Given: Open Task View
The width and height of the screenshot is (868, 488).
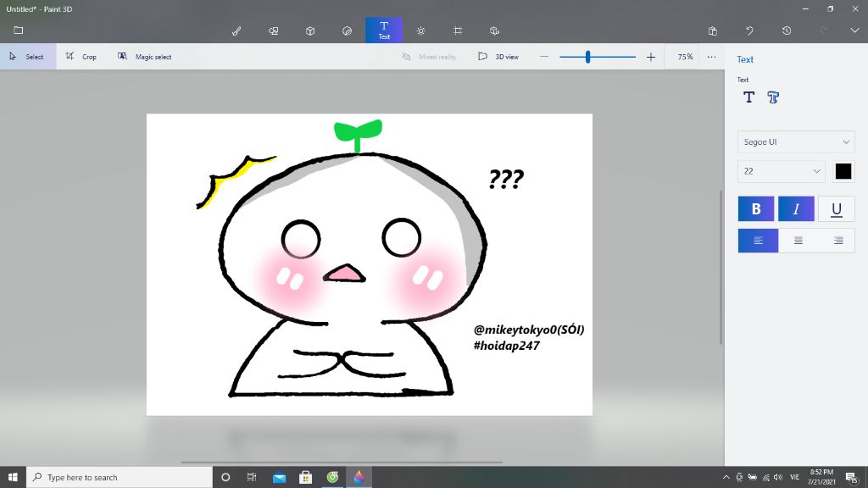Looking at the screenshot, I should coord(252,477).
